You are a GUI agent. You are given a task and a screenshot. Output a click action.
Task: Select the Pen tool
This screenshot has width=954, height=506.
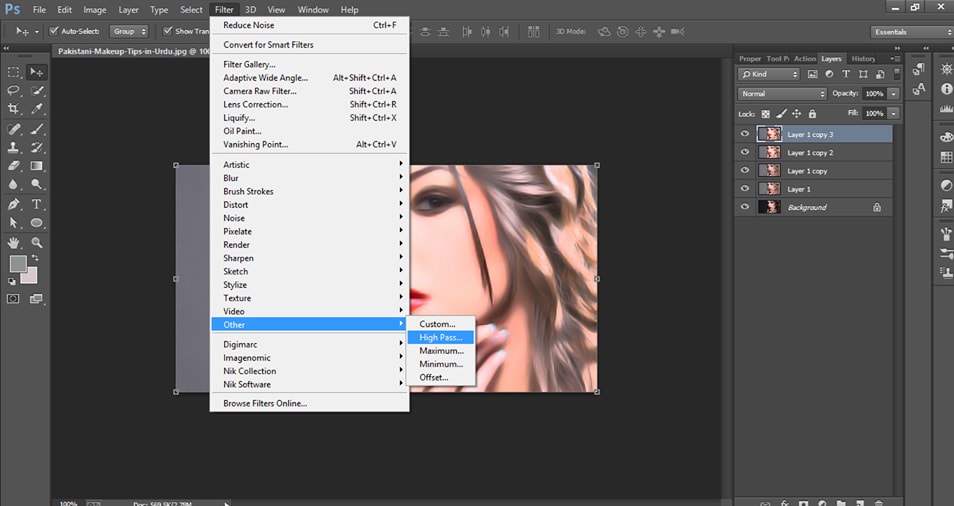14,203
